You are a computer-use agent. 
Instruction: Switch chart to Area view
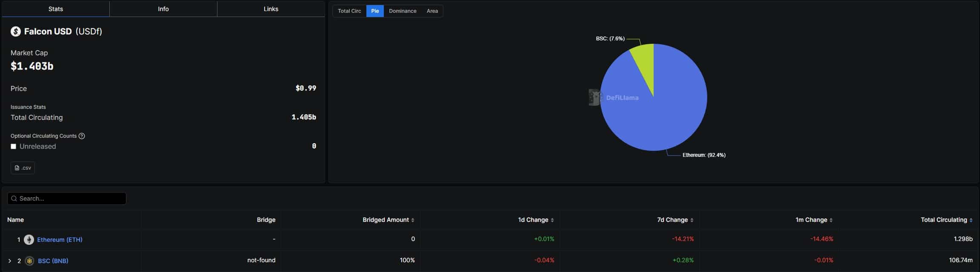(x=432, y=11)
